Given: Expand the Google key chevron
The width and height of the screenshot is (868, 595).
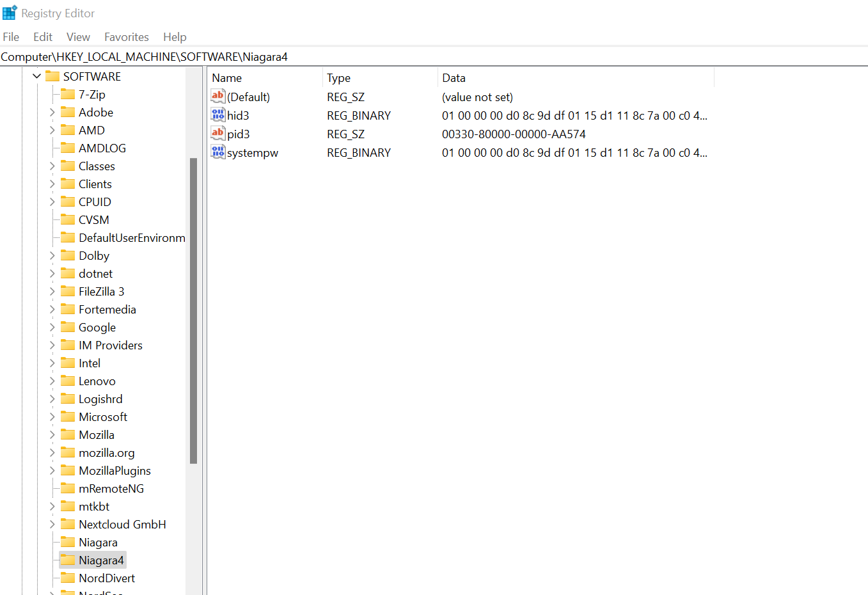Looking at the screenshot, I should 52,327.
